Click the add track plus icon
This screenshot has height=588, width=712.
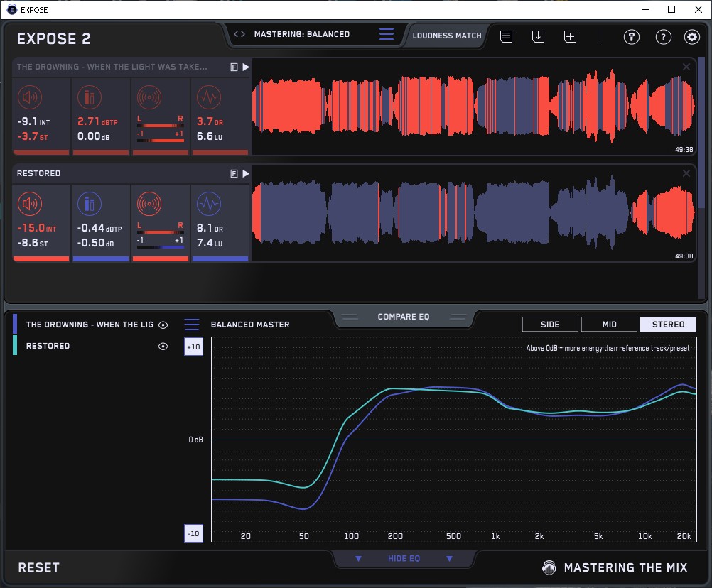(570, 36)
